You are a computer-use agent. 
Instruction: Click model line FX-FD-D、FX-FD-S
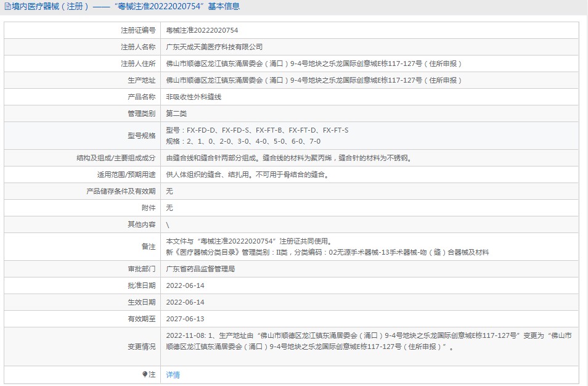(257, 130)
